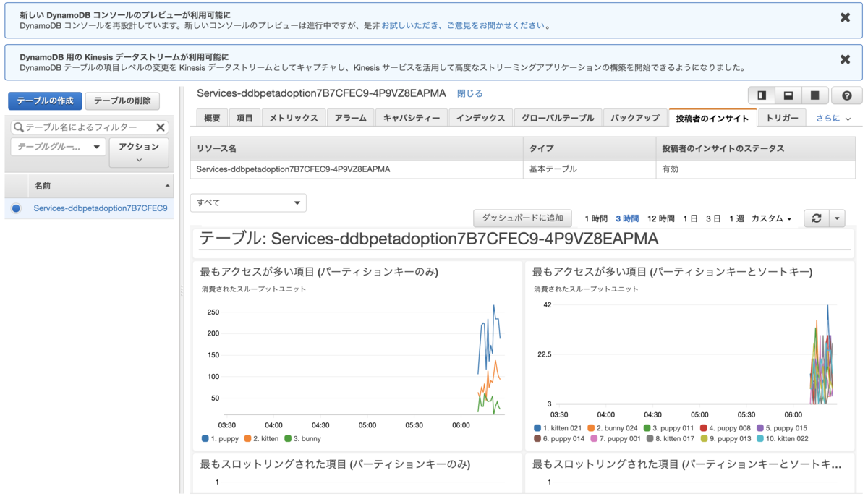868x499 pixels.
Task: Refresh the contributor insights graphs
Action: coord(817,218)
